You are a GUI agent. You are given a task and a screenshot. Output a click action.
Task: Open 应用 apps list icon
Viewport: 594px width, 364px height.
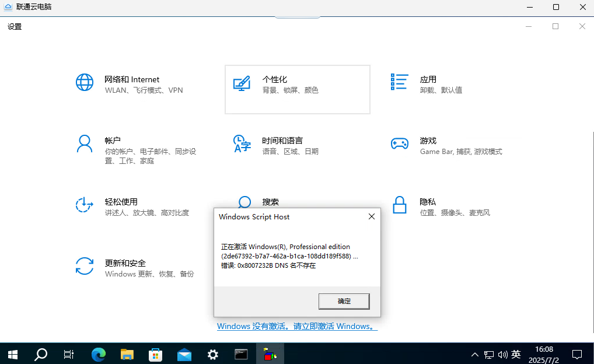click(399, 82)
